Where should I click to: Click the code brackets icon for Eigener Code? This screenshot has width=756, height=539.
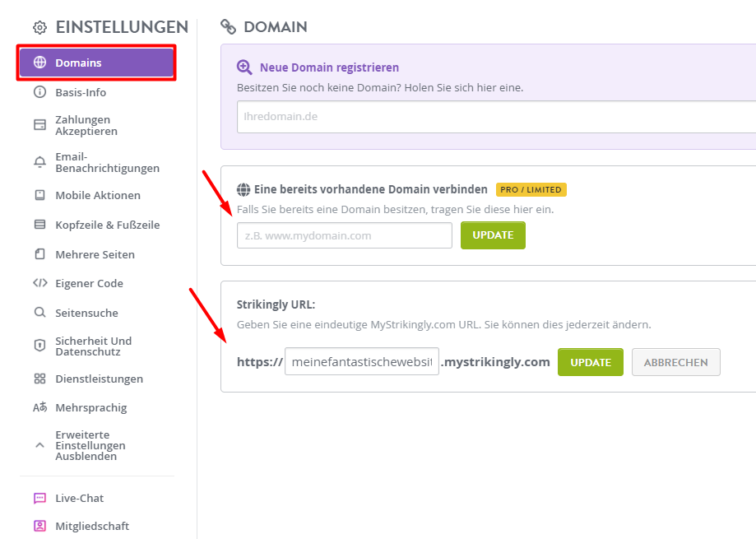pyautogui.click(x=40, y=283)
